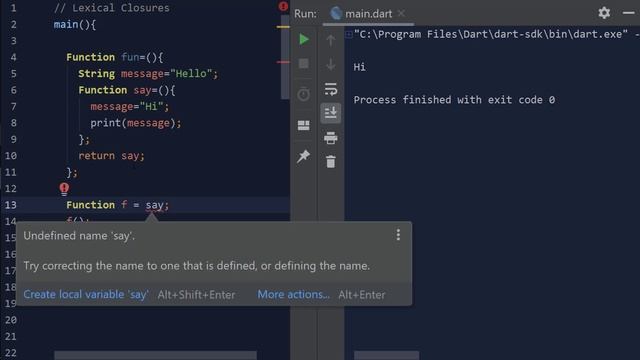Click the 'Hi' console output line

pos(360,67)
